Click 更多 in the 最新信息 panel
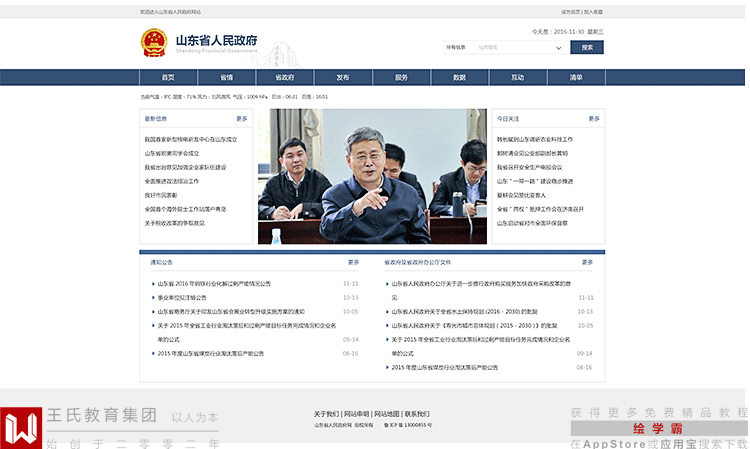 (x=242, y=119)
